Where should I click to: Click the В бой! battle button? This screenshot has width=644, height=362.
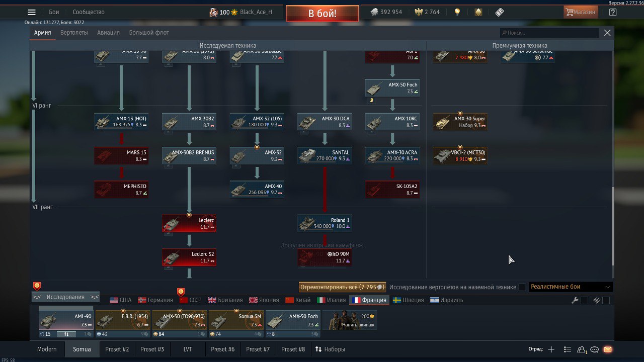[323, 14]
